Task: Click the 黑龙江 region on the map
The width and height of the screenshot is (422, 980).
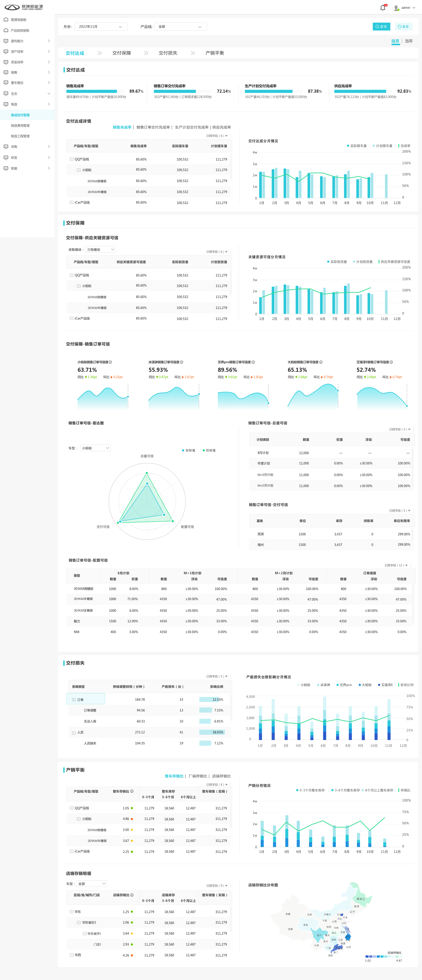Action: 361,899
